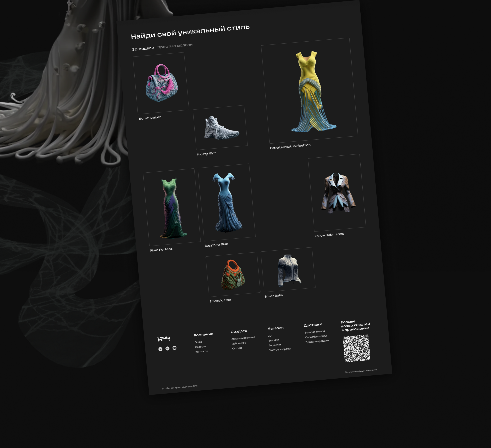This screenshot has height=448, width=491.
Task: Click the site logo in footer
Action: [164, 339]
